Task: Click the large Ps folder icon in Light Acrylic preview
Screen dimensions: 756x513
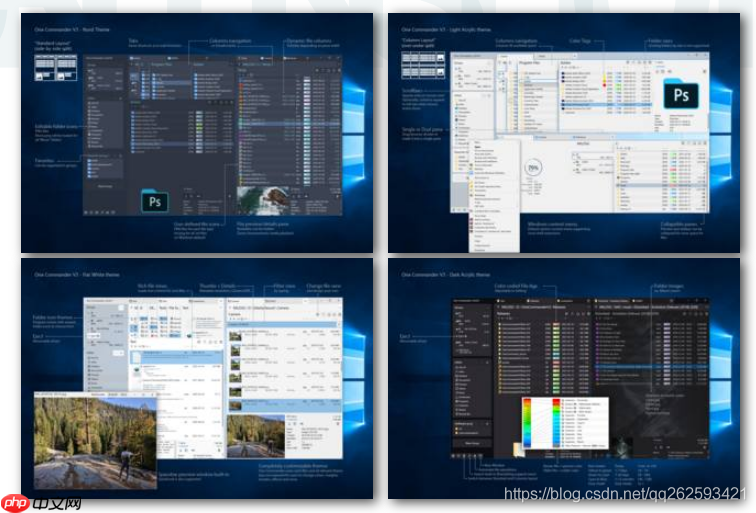Action: 681,96
